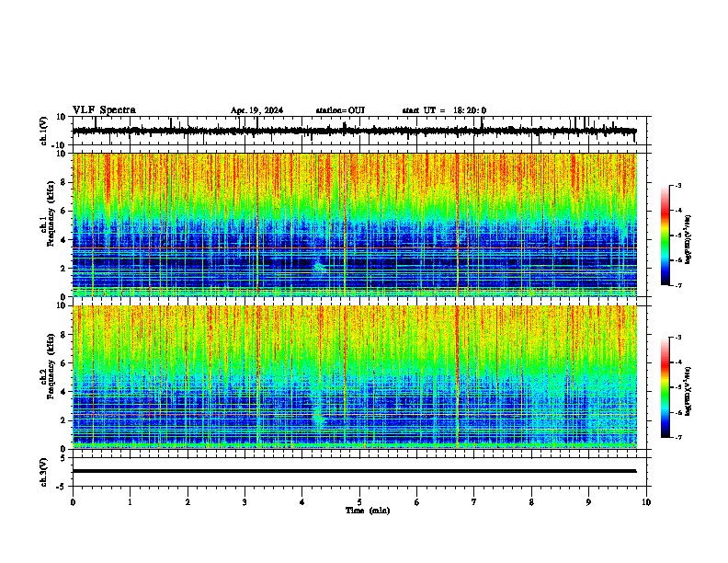Click the "Time (min)" axis label

[x=368, y=511]
